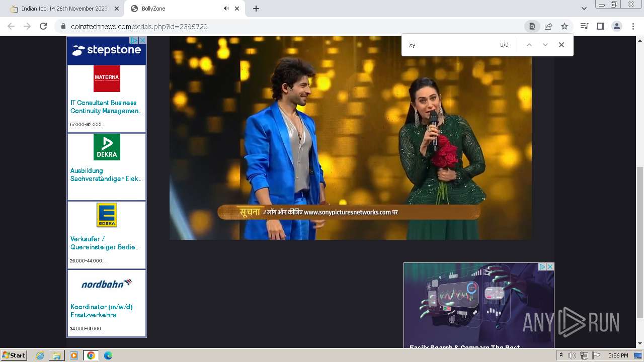Open the find-in-page toolbar icon
644x362 pixels.
[x=532, y=26]
